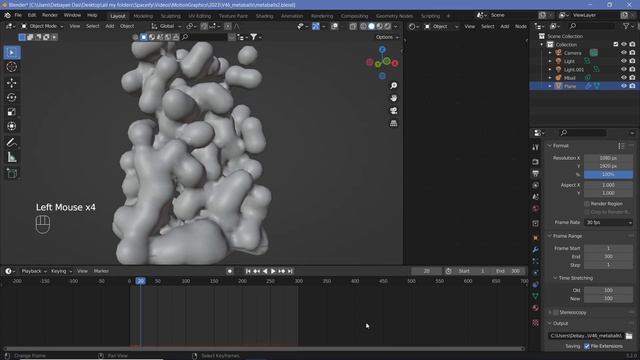Open the Scene properties tab

pos(536,197)
